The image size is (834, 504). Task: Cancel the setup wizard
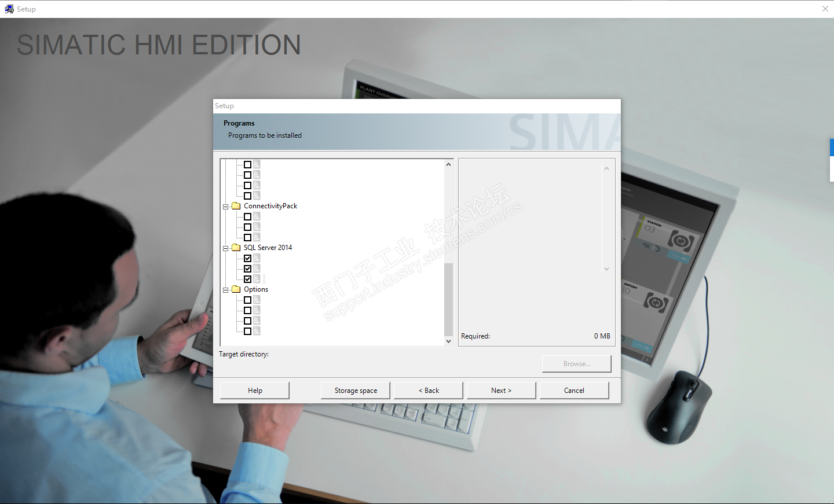click(x=575, y=391)
